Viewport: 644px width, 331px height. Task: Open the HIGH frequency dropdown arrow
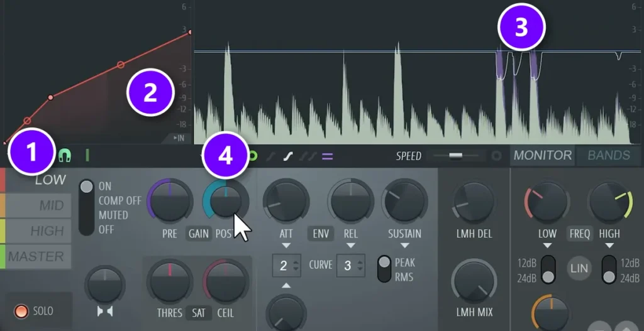coord(609,246)
